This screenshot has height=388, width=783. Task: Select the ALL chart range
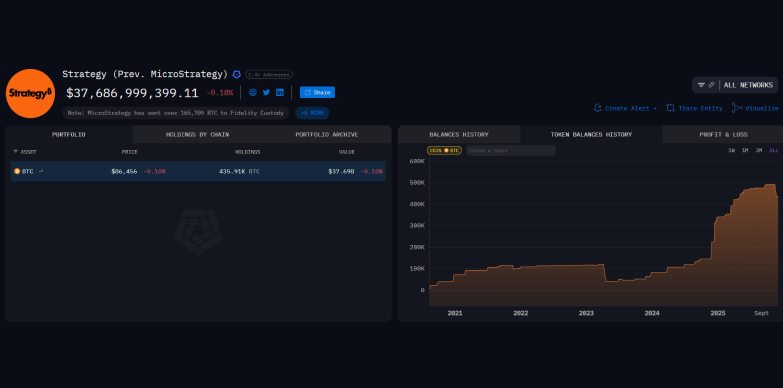[x=774, y=150]
